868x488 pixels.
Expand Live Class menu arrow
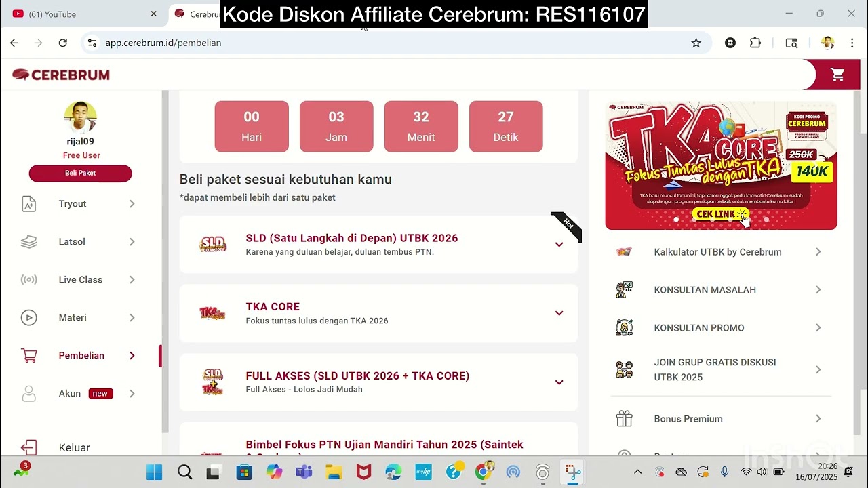coord(132,280)
